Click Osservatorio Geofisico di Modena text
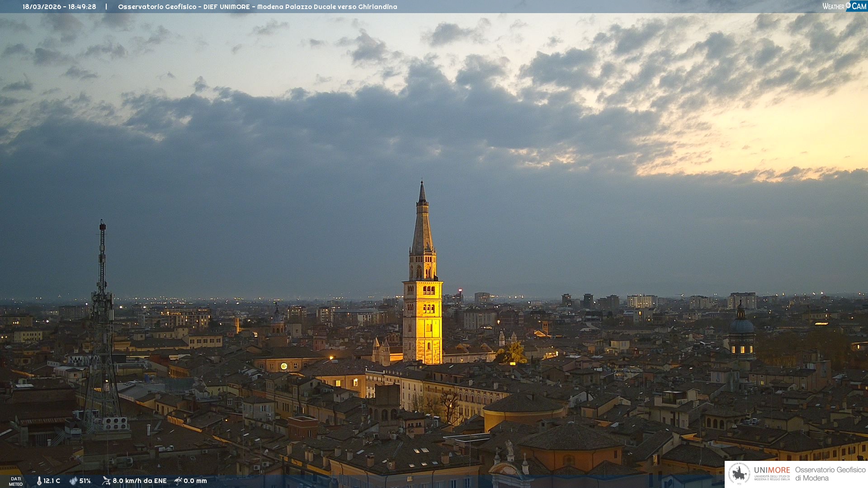Screen dimensions: 868x488 830,474
